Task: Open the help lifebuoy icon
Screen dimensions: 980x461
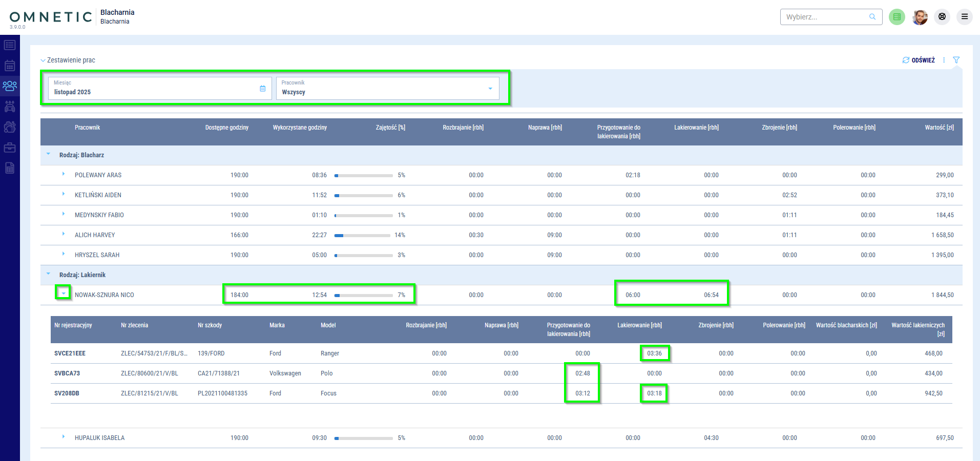Action: (942, 17)
